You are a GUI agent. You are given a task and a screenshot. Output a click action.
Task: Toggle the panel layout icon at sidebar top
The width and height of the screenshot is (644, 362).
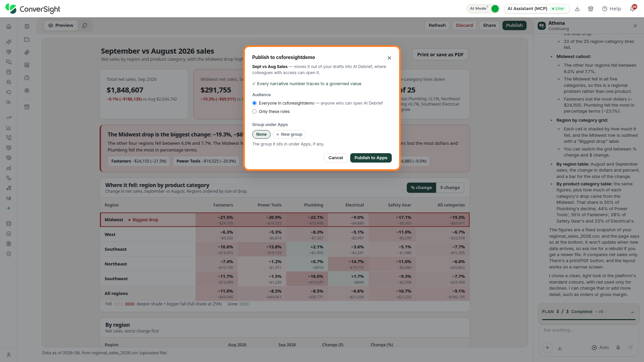point(27,26)
